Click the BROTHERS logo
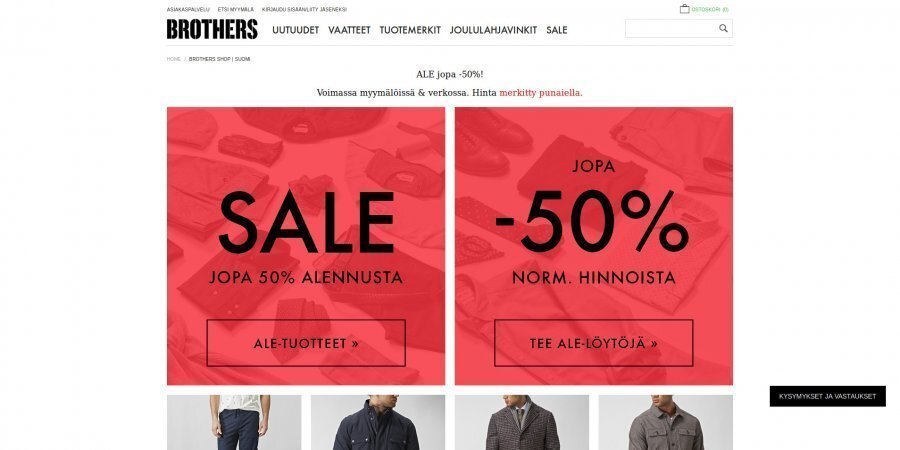900x450 pixels. [x=212, y=29]
